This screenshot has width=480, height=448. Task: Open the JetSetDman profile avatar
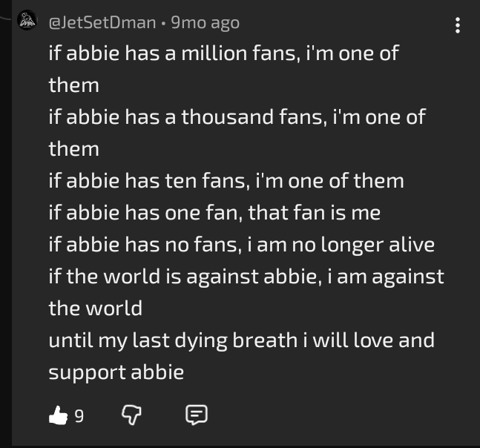click(x=27, y=21)
